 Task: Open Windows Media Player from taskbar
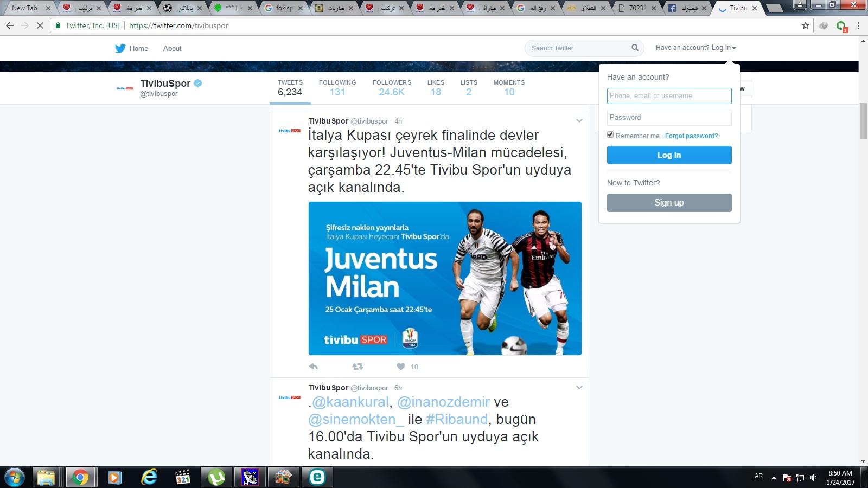tap(114, 477)
